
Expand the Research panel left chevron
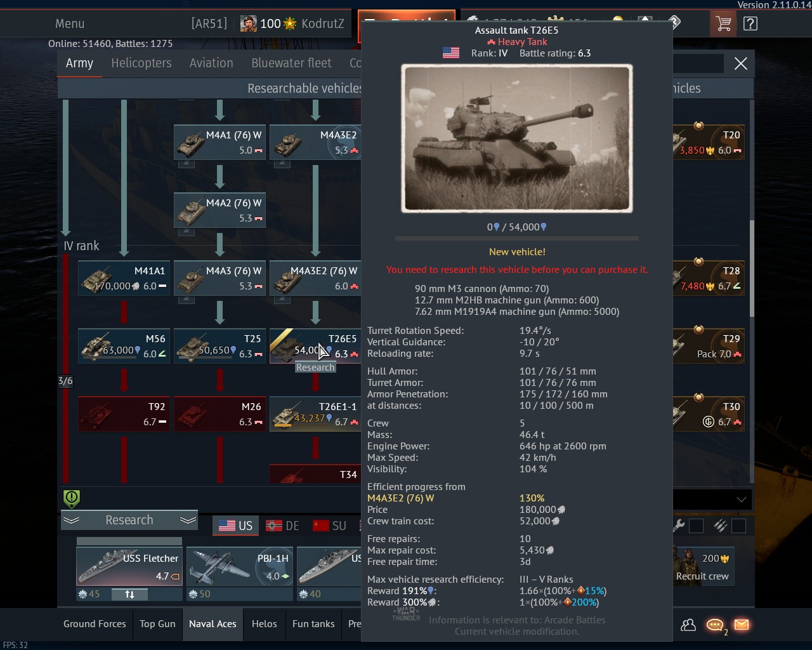click(x=72, y=520)
